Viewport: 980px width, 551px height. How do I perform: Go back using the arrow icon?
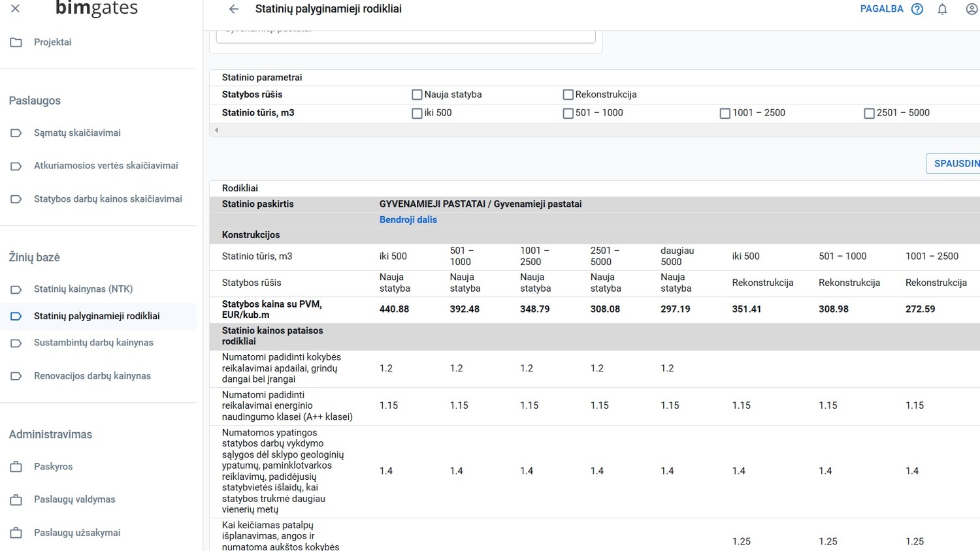[234, 9]
